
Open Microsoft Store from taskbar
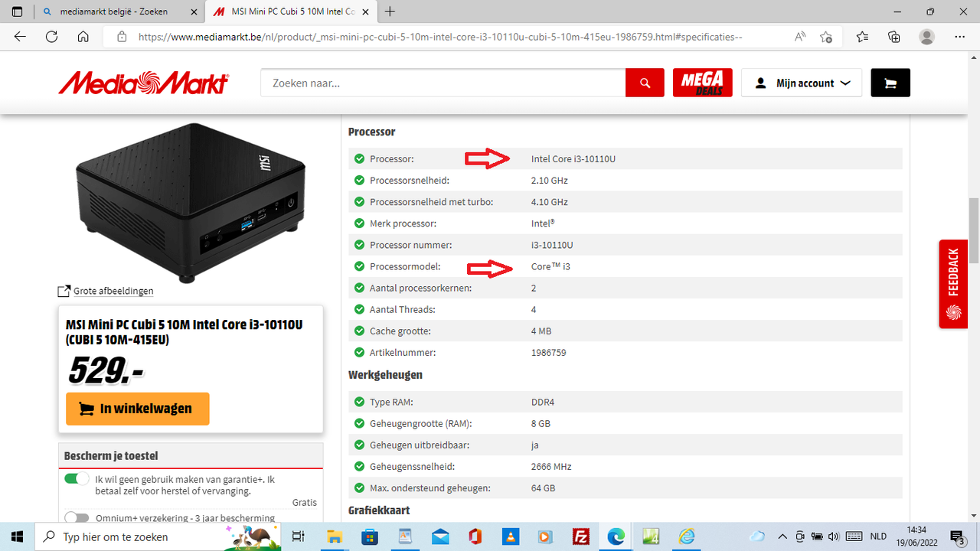pyautogui.click(x=370, y=536)
